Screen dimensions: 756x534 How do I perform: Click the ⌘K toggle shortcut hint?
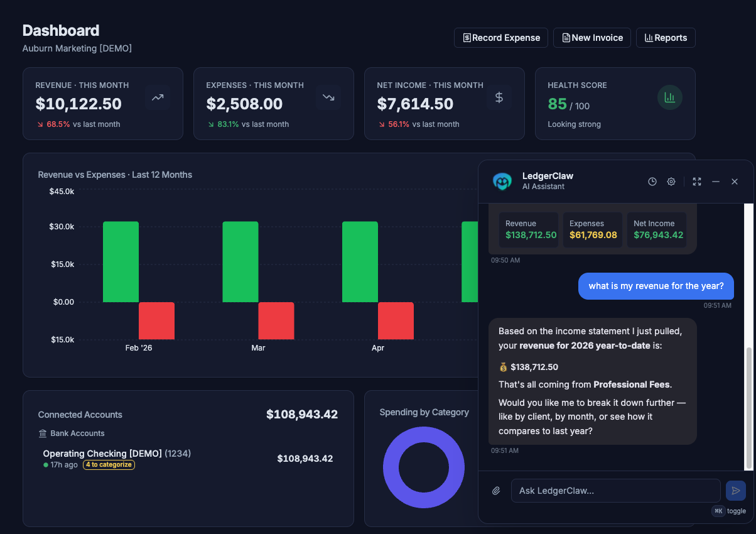point(729,511)
